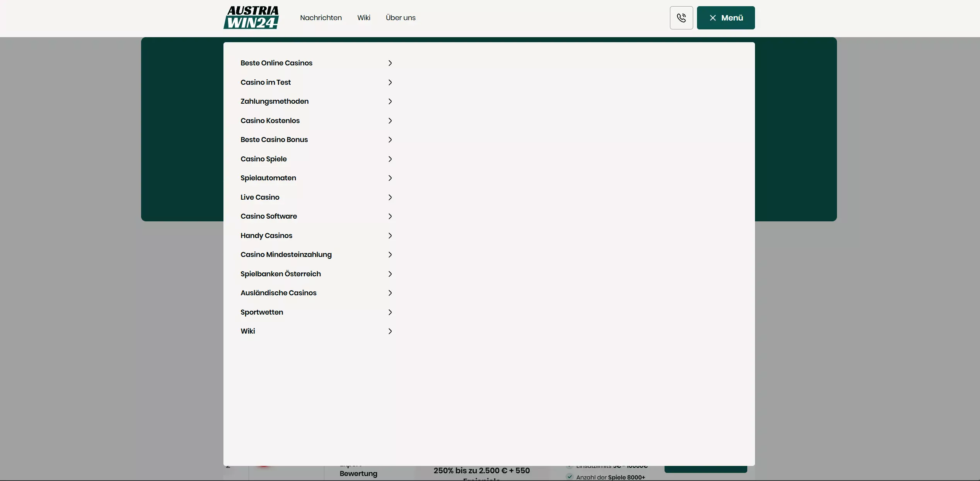Open Casino Mindesteinzahlung entry
Screen dimensions: 980x481
[x=286, y=255]
